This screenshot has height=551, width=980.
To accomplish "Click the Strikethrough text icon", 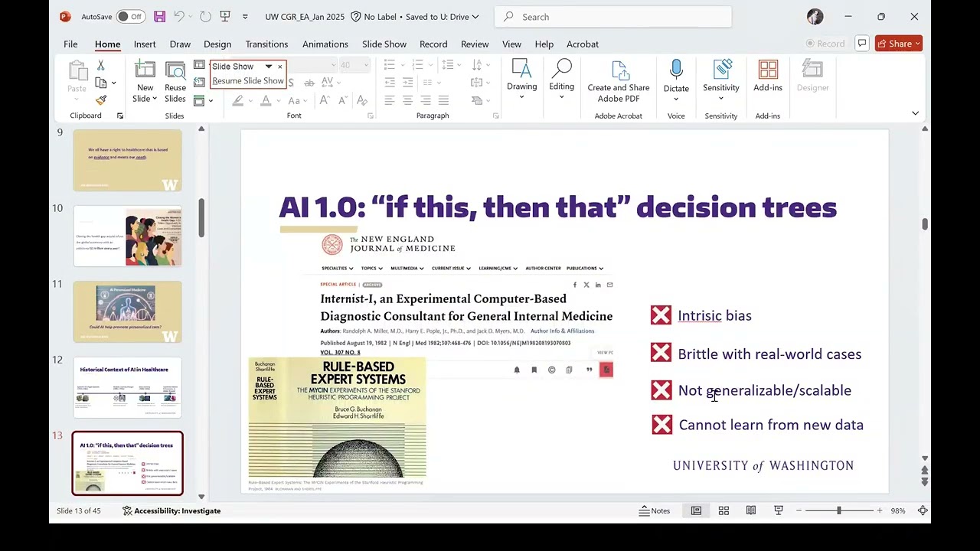I will tap(310, 83).
